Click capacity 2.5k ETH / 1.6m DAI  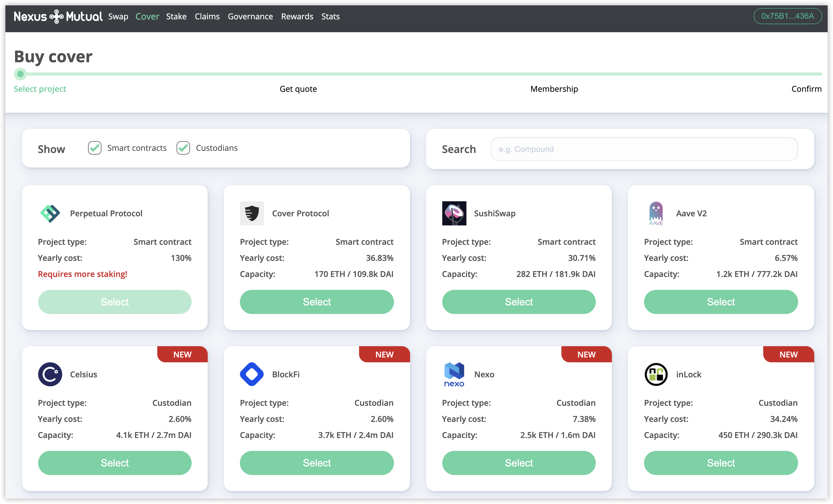click(558, 435)
